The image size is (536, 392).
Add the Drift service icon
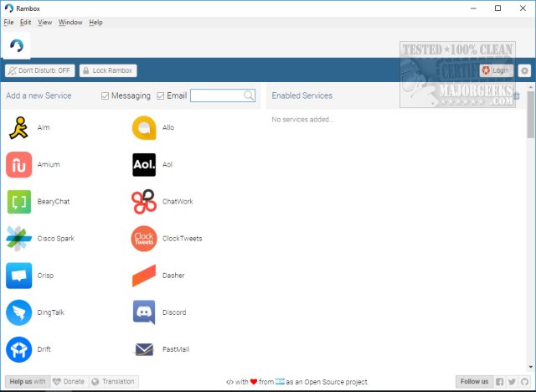(x=18, y=349)
